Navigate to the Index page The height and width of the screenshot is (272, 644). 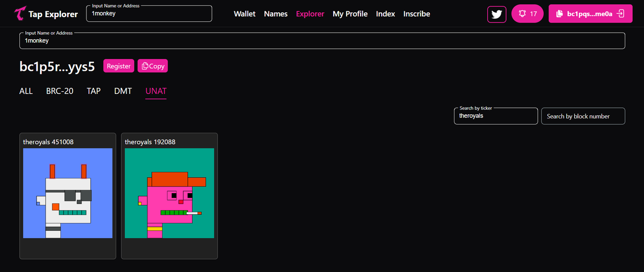(x=385, y=14)
